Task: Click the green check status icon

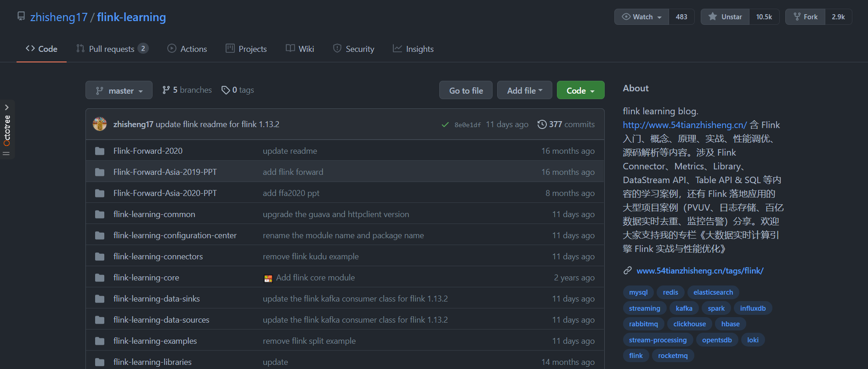Action: (445, 124)
